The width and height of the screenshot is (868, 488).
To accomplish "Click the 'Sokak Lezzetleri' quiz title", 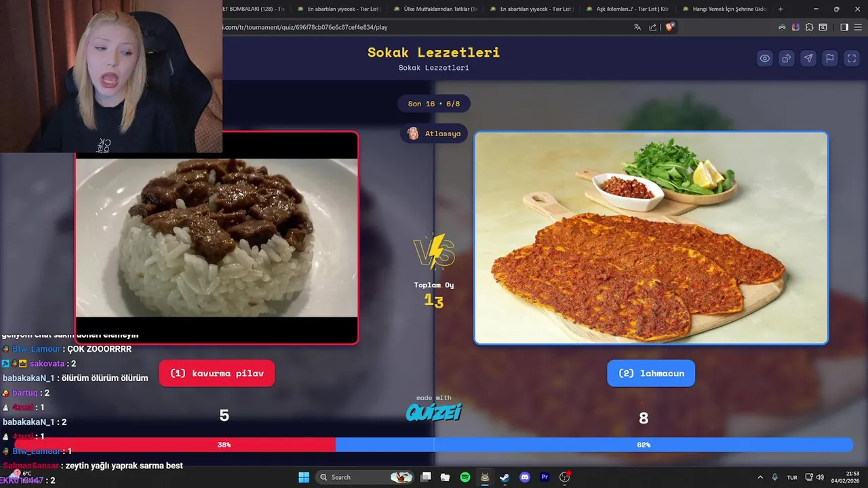I will [434, 52].
